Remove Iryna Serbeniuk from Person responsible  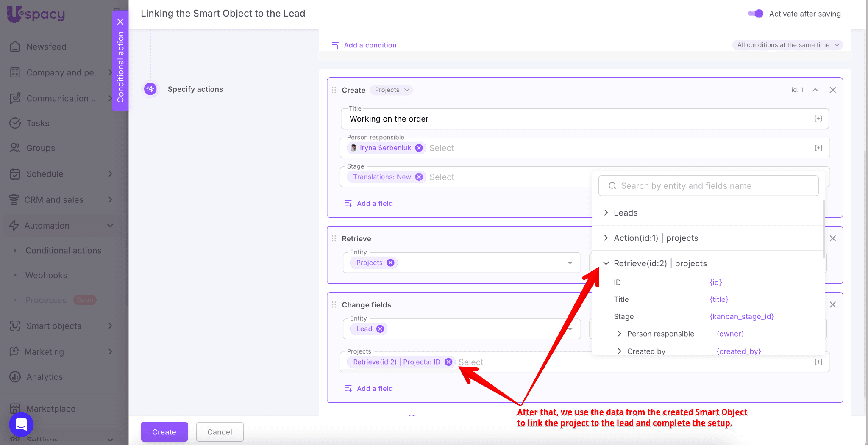point(419,148)
